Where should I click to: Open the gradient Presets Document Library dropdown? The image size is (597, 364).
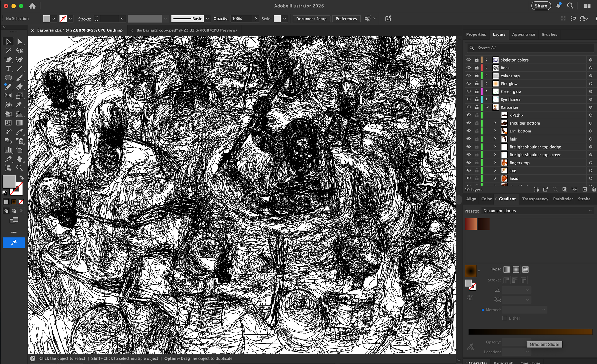tap(537, 211)
